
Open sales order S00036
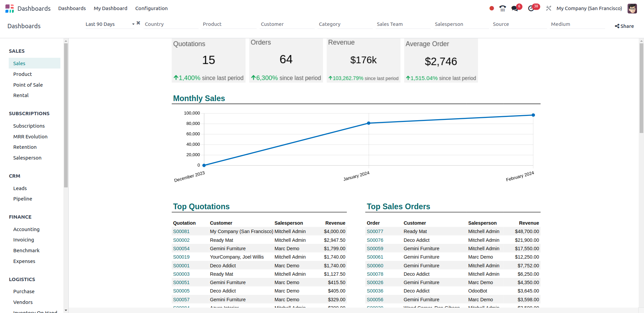click(x=375, y=291)
